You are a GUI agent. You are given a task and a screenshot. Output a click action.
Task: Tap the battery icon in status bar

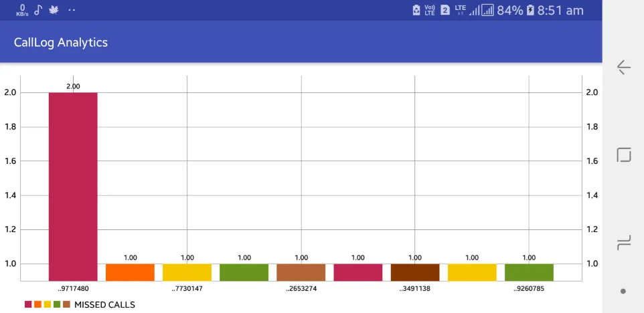click(530, 10)
